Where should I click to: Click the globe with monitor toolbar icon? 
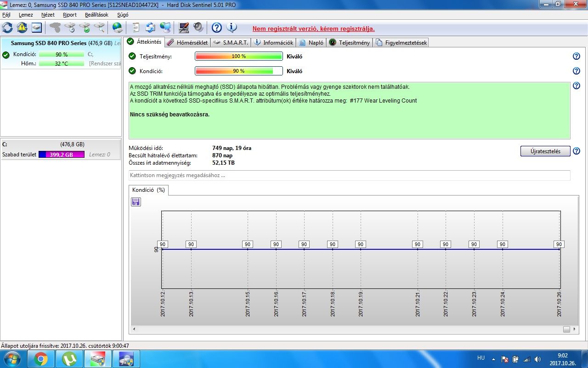point(165,28)
